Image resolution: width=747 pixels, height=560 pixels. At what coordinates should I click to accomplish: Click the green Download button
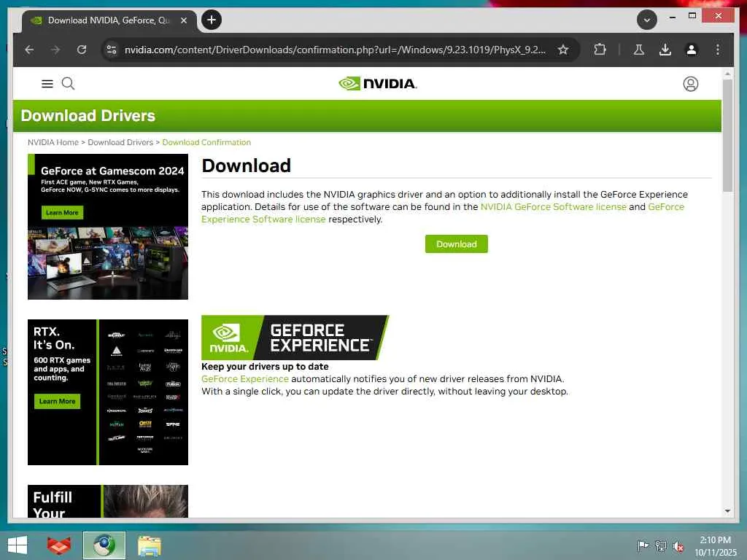tap(457, 244)
